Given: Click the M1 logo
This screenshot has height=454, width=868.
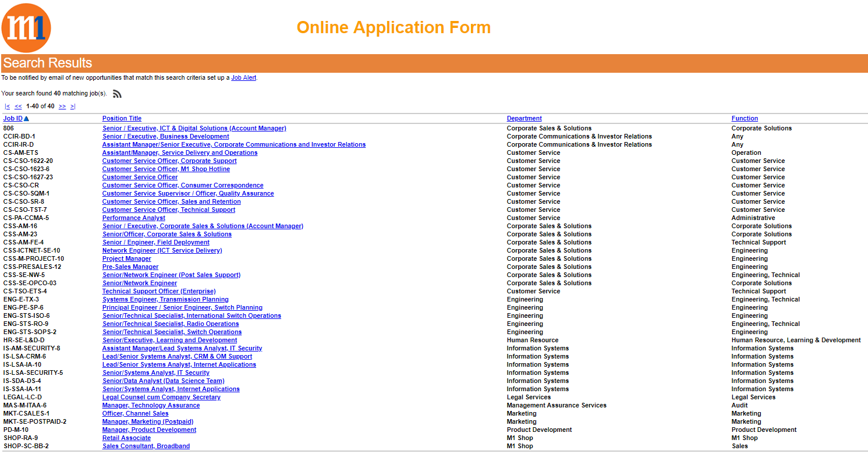Looking at the screenshot, I should click(x=26, y=28).
